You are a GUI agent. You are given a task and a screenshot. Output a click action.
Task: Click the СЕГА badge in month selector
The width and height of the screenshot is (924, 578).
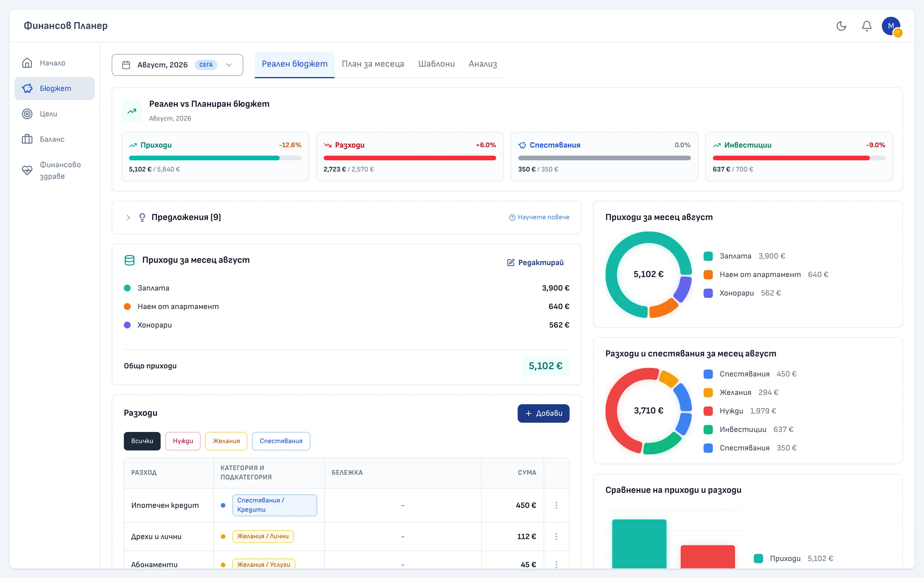pyautogui.click(x=206, y=65)
